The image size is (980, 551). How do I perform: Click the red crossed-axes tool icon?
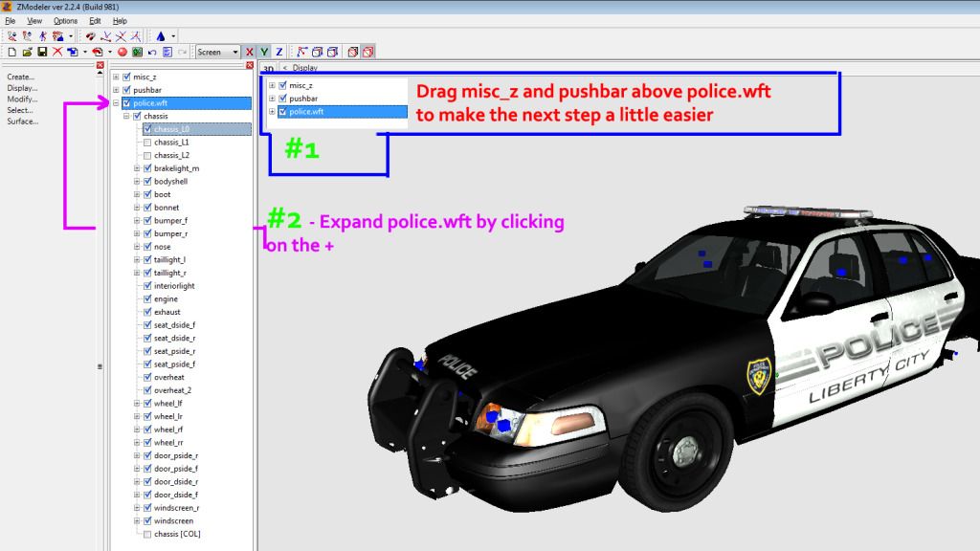(x=121, y=36)
